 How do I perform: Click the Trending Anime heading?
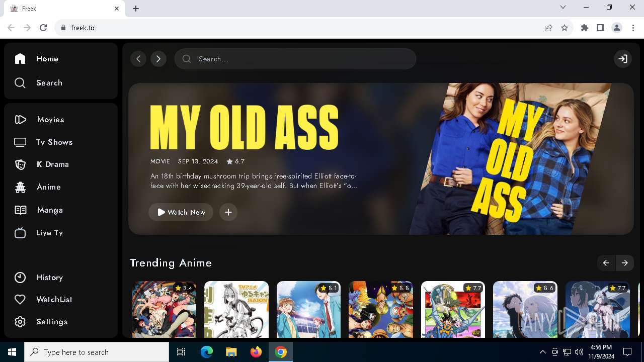171,263
